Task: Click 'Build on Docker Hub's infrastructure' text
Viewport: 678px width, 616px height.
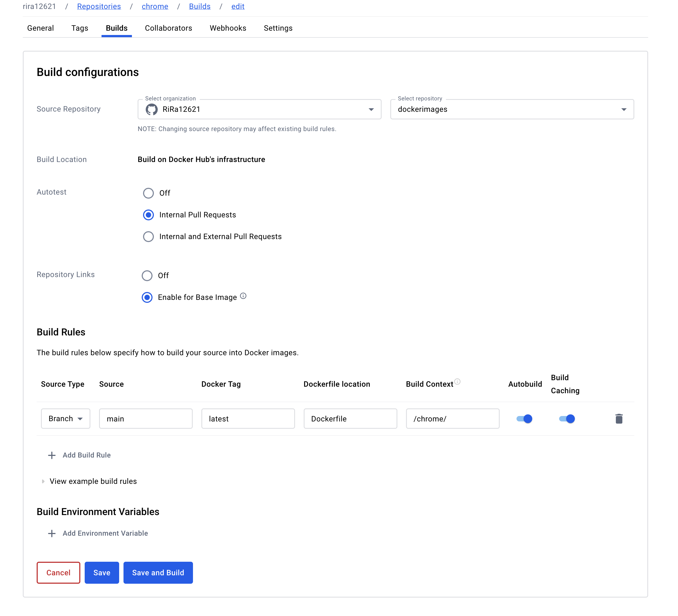Action: 201,159
